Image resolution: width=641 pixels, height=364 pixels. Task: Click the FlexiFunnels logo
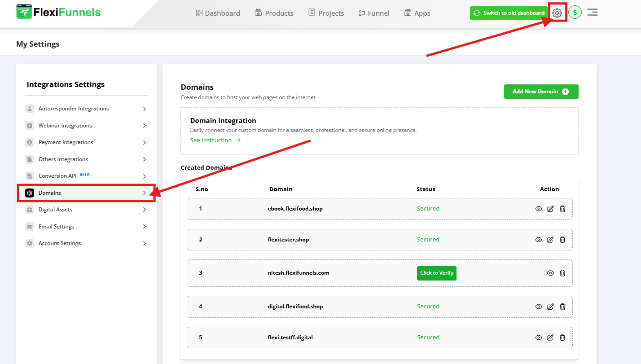58,12
